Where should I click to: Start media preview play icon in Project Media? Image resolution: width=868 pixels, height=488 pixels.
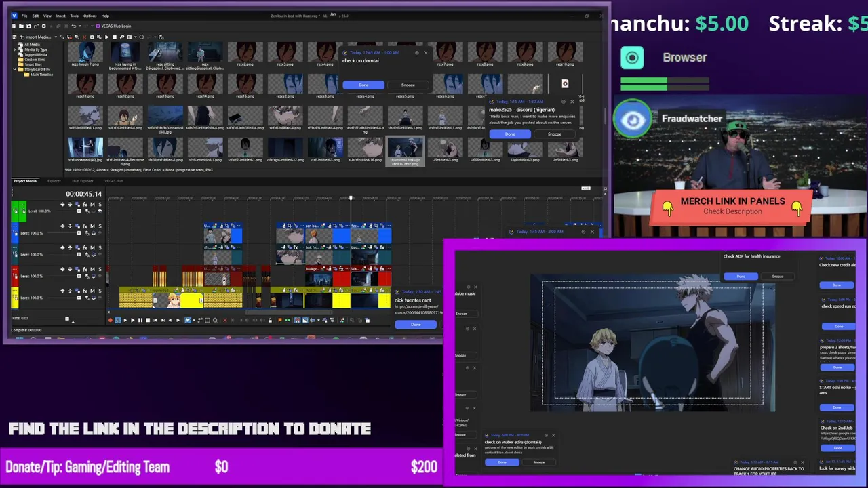pyautogui.click(x=106, y=37)
